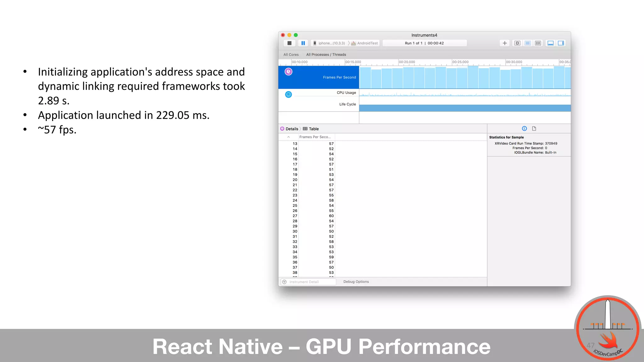Toggle the bottom detail pane visibility
This screenshot has height=362, width=644.
coord(551,43)
